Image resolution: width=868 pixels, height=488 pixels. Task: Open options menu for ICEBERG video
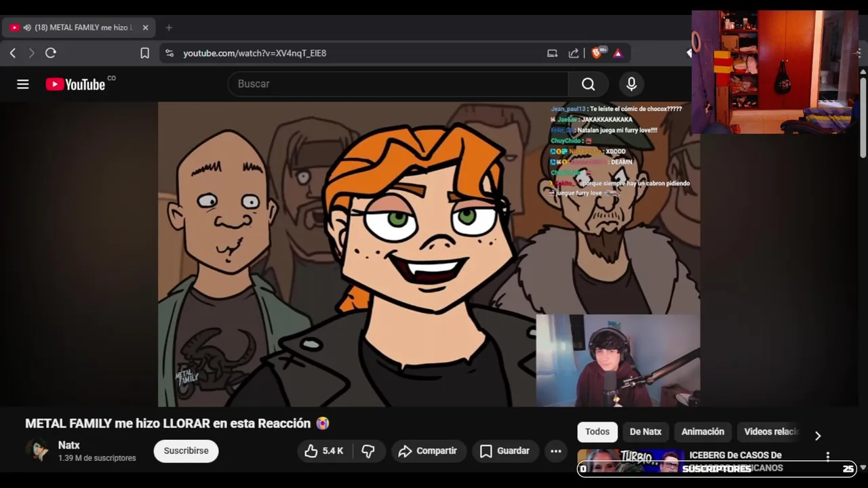click(828, 456)
